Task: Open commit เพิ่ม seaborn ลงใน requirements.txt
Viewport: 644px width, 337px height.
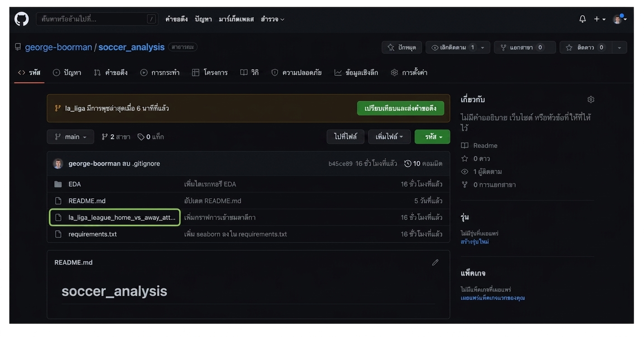Action: pos(235,234)
